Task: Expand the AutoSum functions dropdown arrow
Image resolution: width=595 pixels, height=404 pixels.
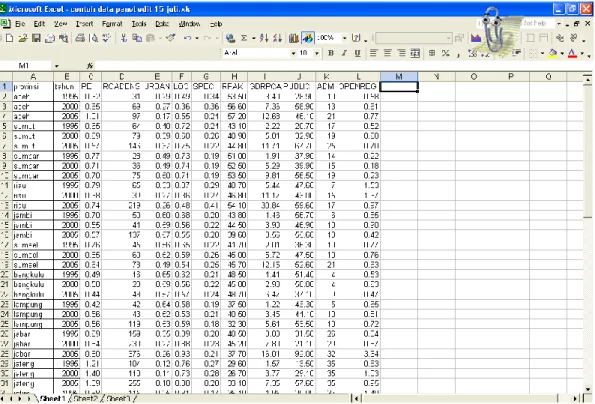Action: [253, 38]
